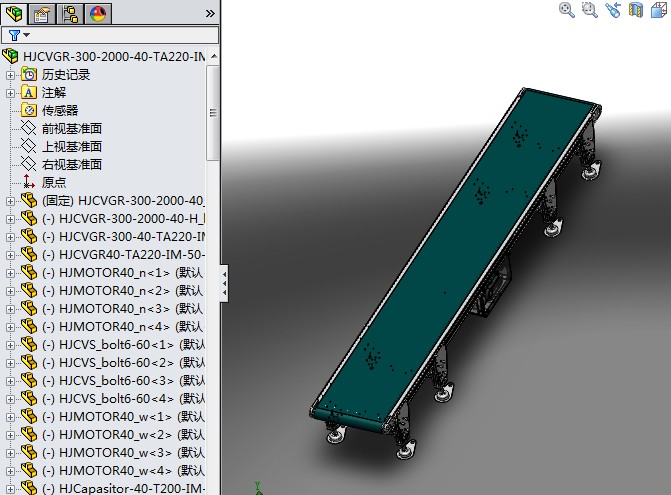Click part icon of HJMOTOR40_w<4>
The width and height of the screenshot is (671, 495).
29,470
